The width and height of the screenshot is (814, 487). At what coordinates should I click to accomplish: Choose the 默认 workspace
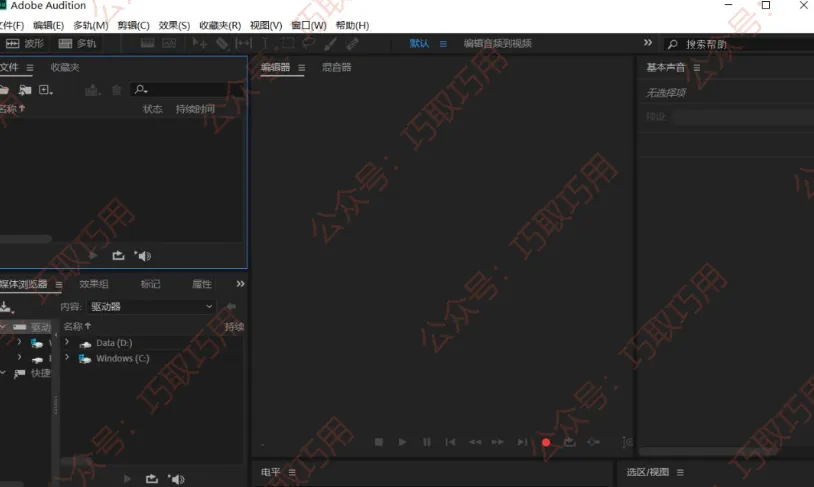tap(419, 43)
